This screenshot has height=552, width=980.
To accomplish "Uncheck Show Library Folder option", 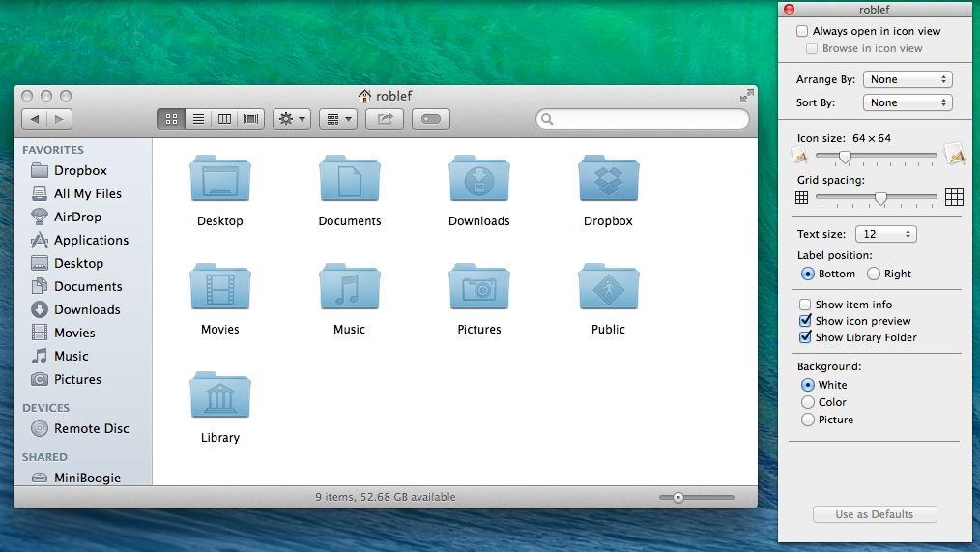I will tap(805, 337).
